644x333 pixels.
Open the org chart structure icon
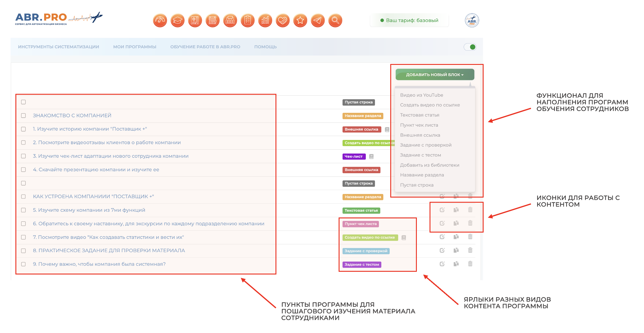(x=230, y=21)
